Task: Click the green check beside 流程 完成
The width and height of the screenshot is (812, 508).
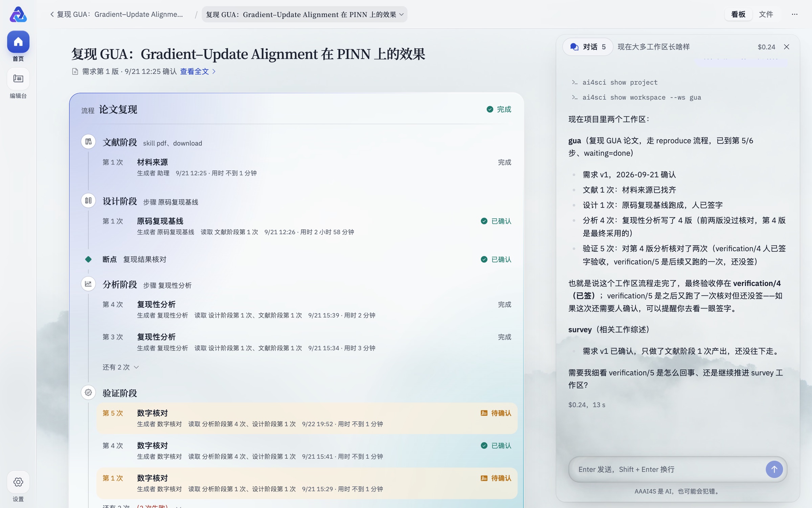Action: [490, 109]
